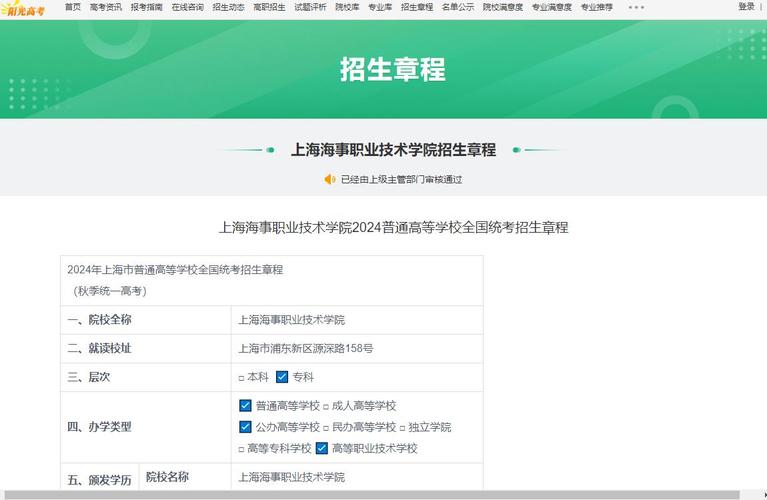The height and width of the screenshot is (500, 767).
Task: Go to 试题评析 in the navigation
Action: point(310,7)
